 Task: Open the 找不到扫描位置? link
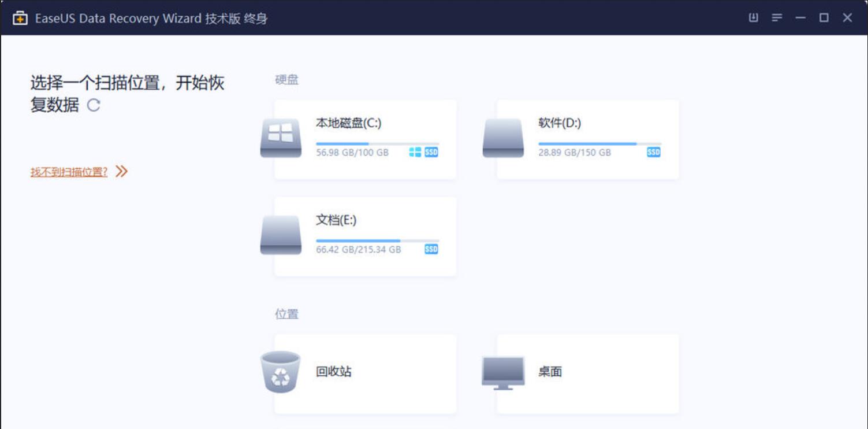69,172
